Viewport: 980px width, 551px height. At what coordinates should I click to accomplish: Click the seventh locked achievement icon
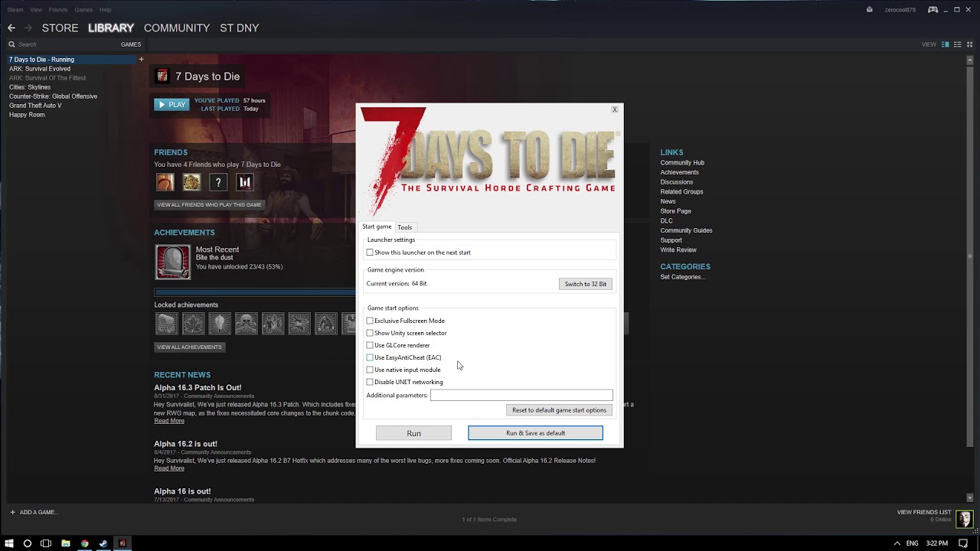coord(326,323)
